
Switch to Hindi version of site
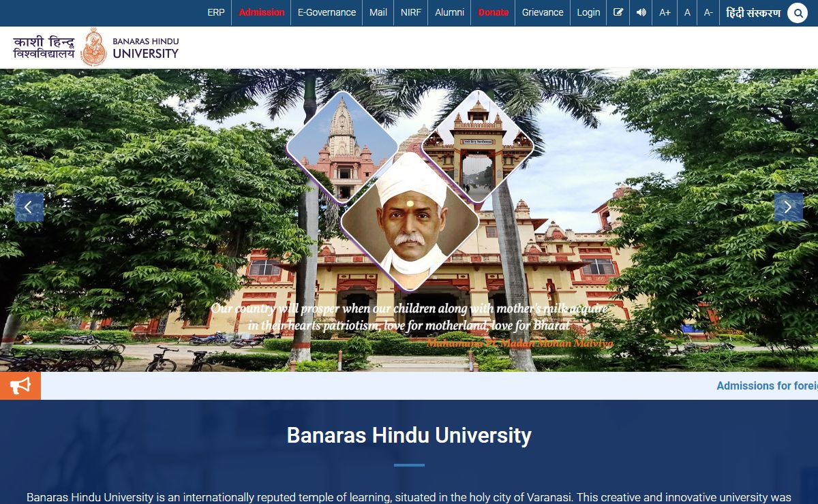point(753,12)
